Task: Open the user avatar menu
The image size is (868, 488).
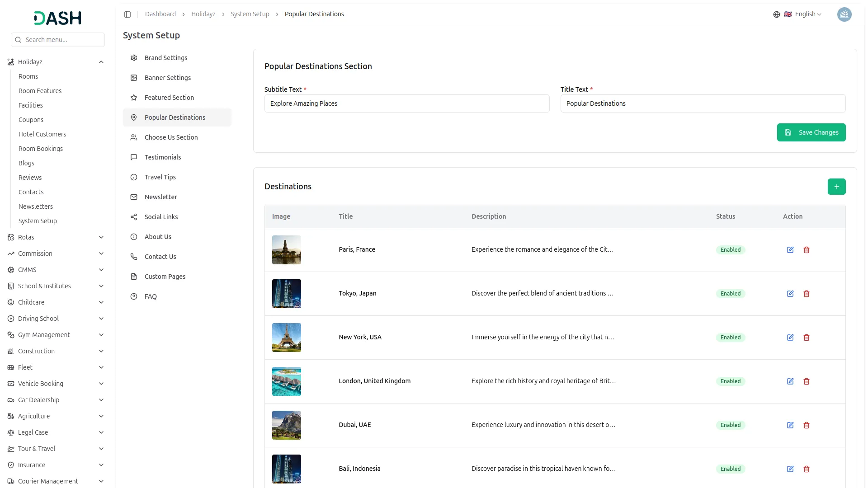Action: point(844,14)
